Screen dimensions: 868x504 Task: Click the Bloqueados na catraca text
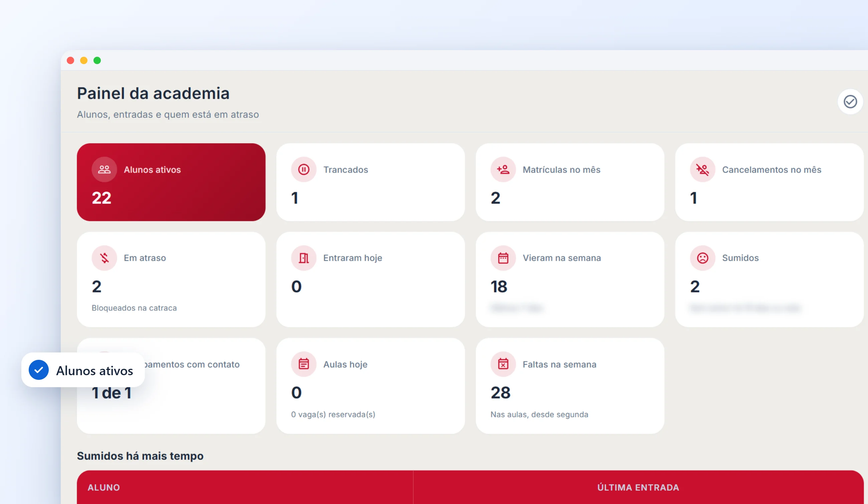tap(134, 308)
